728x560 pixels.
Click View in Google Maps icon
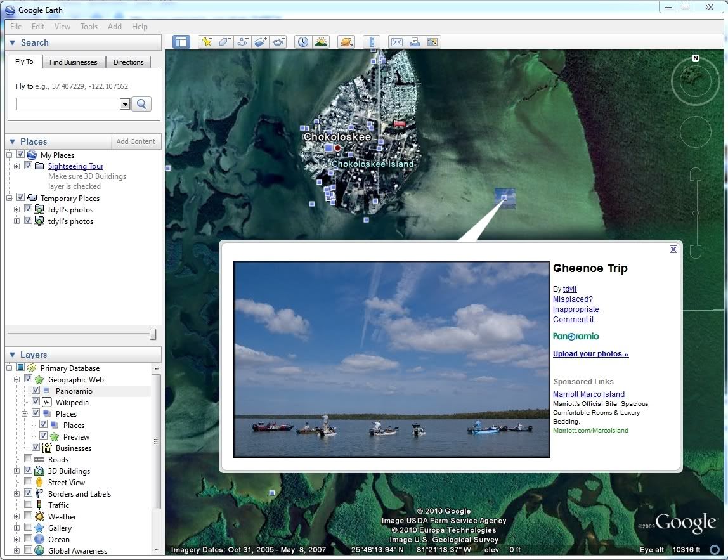point(432,42)
